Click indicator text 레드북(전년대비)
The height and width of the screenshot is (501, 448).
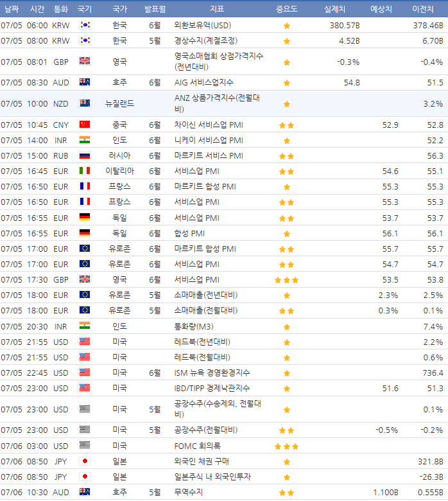[x=202, y=342]
